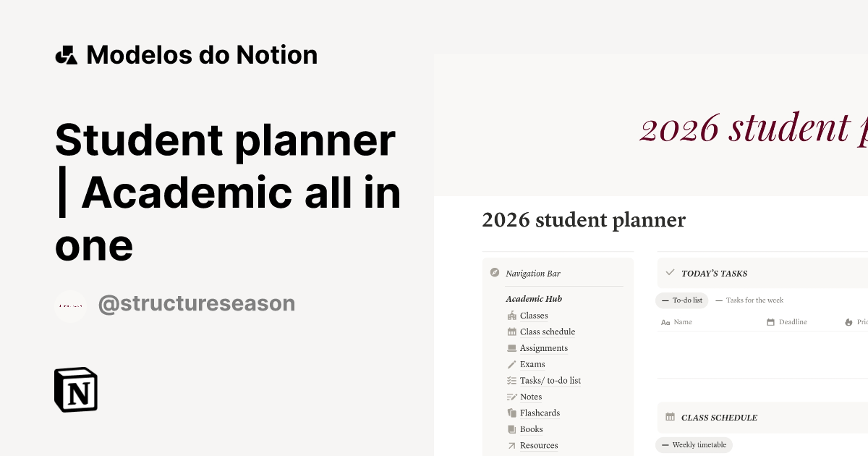Select the pencil icon next to Exams
The image size is (868, 456).
[511, 364]
